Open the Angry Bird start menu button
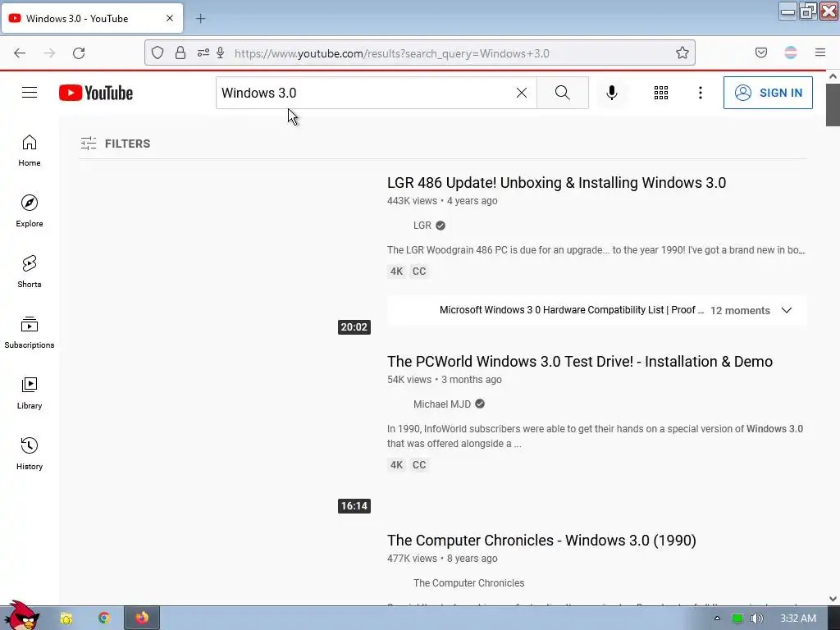The image size is (840, 630). click(x=21, y=616)
